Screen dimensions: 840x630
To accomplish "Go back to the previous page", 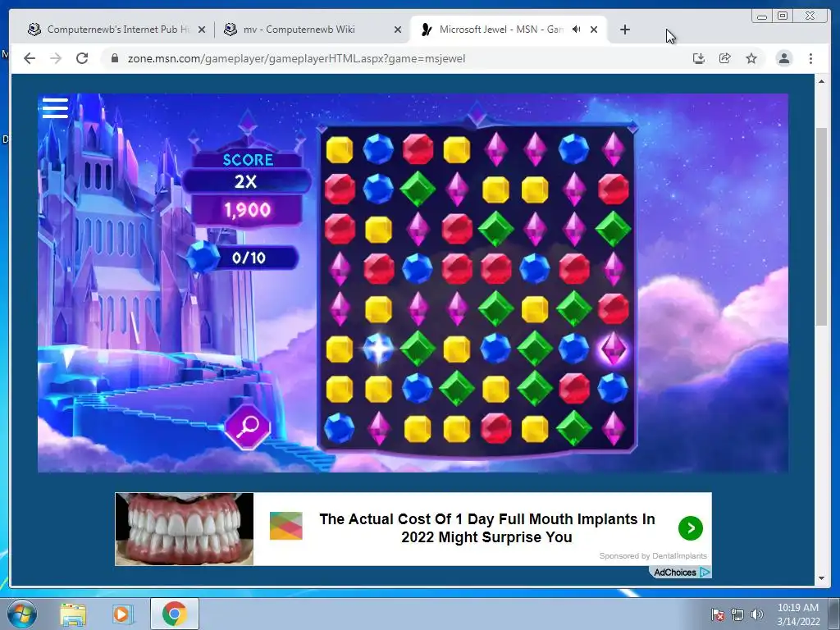I will pyautogui.click(x=30, y=58).
